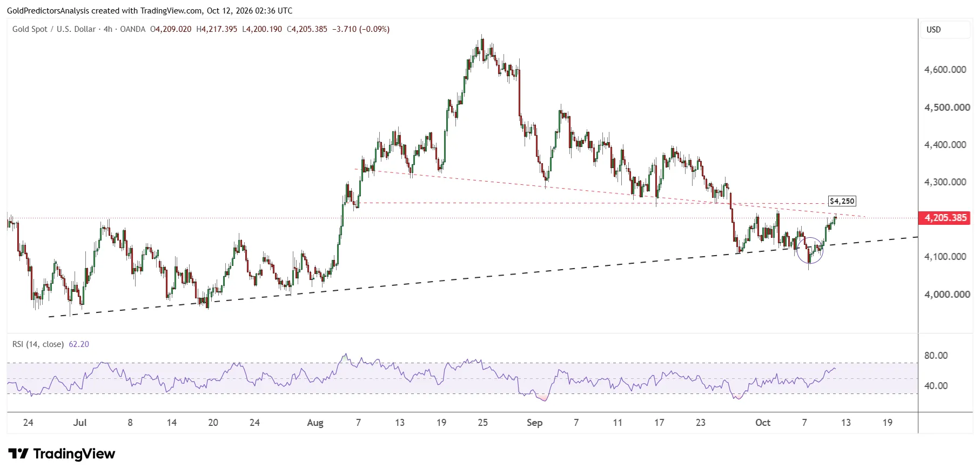Click the Gold Spot / U.S. Dollar title
Image resolution: width=980 pixels, height=474 pixels.
(54, 29)
